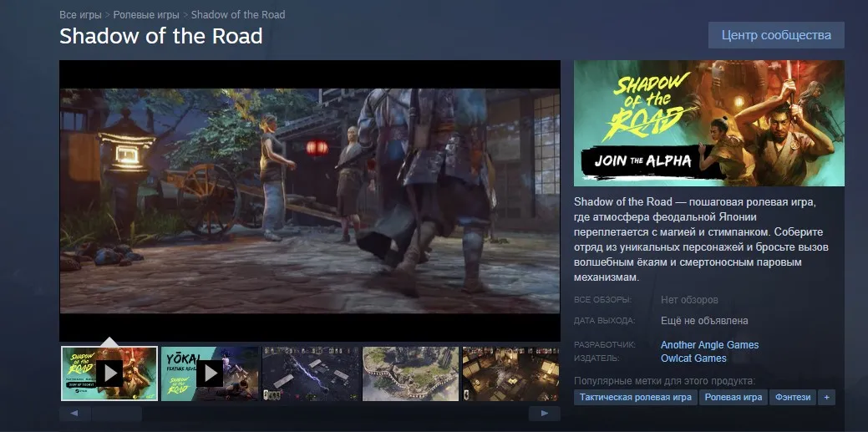Open the 'Ролевые игры' breadcrumb link
Viewport: 868px width, 432px height.
[x=146, y=14]
